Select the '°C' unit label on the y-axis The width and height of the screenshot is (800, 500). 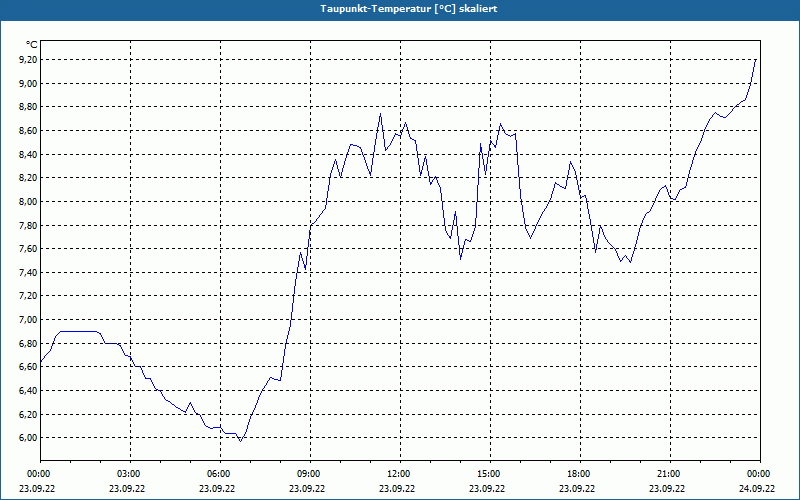point(31,45)
